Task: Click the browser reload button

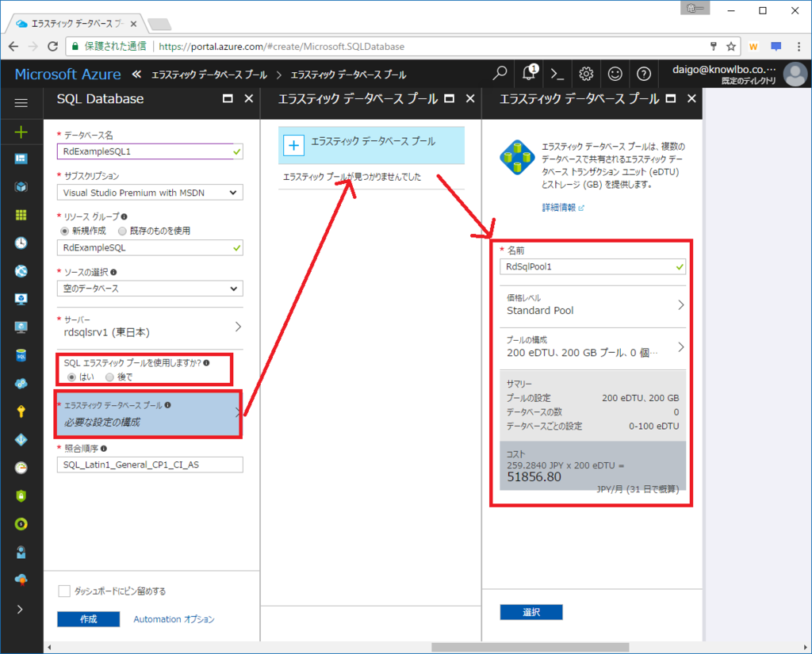Action: 53,46
